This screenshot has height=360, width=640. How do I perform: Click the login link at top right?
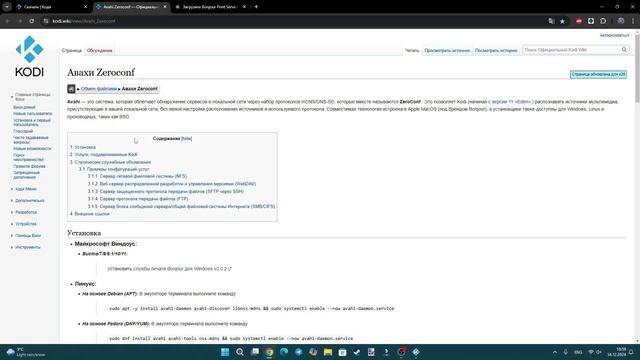coord(614,36)
